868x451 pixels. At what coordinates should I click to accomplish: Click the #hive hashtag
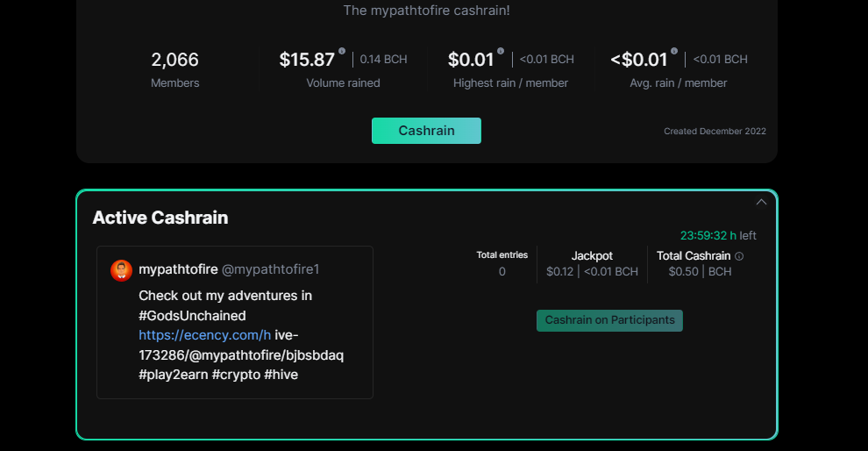pyautogui.click(x=281, y=375)
